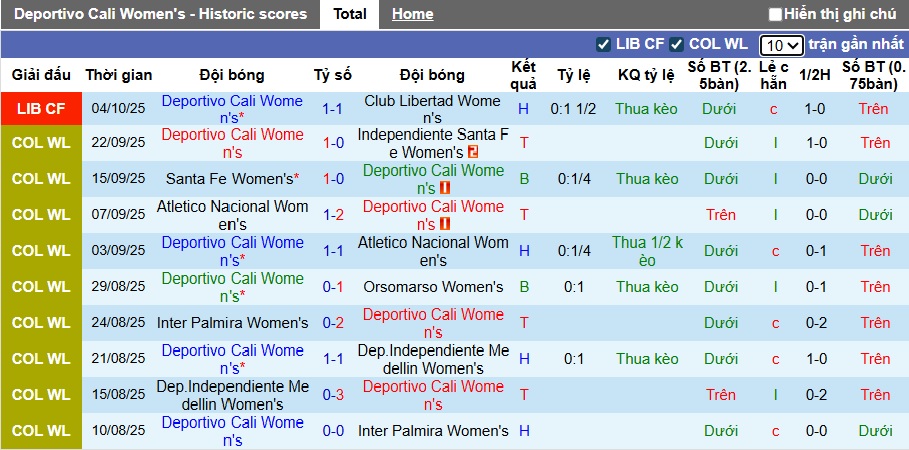
Task: Open Inter Palmira Women's on 24/08/25 row
Action: 232,323
